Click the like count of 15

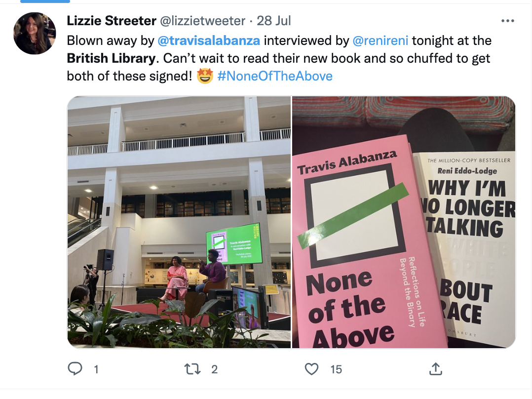[x=336, y=369]
